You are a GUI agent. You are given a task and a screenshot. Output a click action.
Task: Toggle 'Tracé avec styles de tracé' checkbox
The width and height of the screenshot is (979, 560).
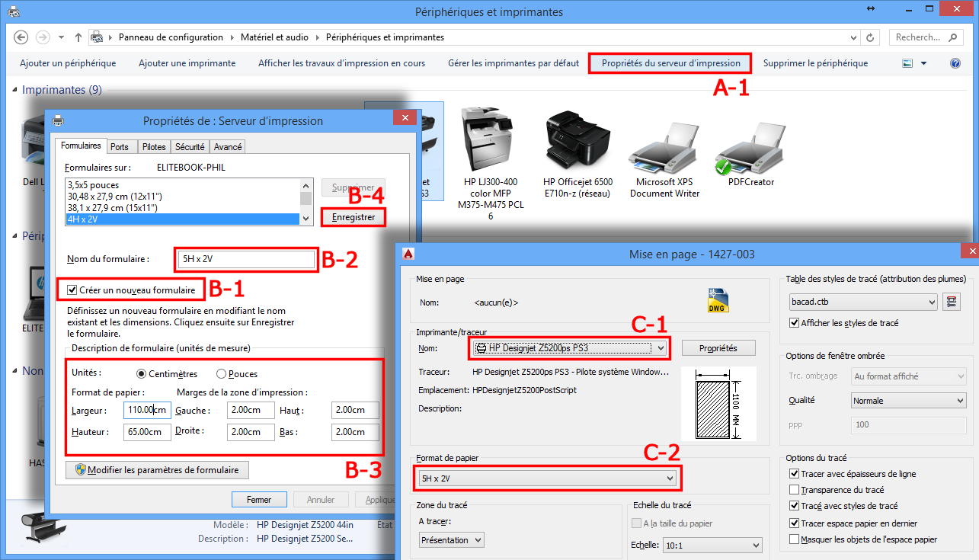pos(795,506)
